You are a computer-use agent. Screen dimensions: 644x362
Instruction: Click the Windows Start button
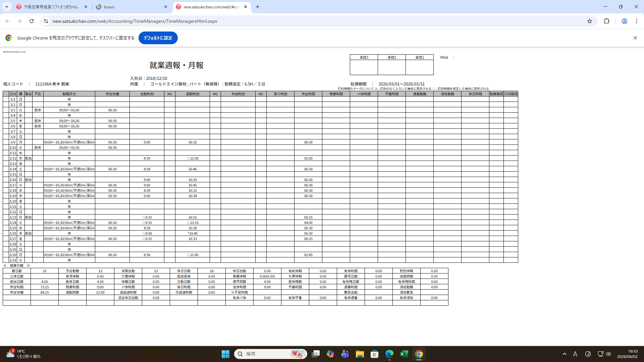pyautogui.click(x=225, y=354)
